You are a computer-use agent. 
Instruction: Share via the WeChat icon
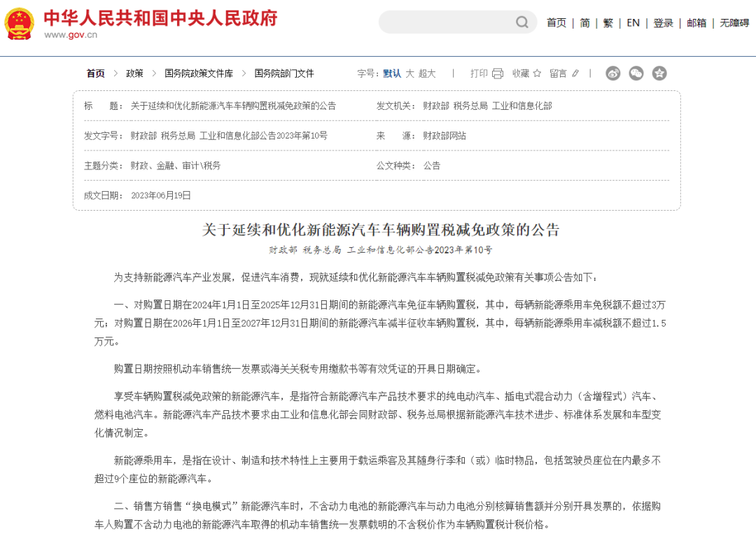coord(636,73)
